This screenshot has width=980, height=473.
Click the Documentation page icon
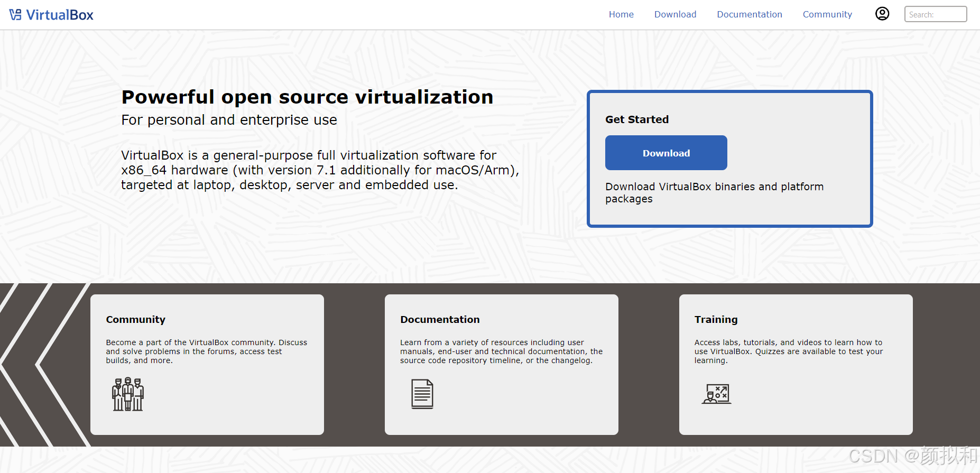[422, 394]
